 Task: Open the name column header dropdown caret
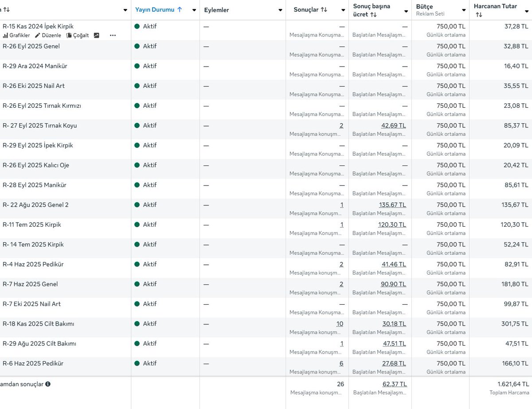(x=125, y=10)
